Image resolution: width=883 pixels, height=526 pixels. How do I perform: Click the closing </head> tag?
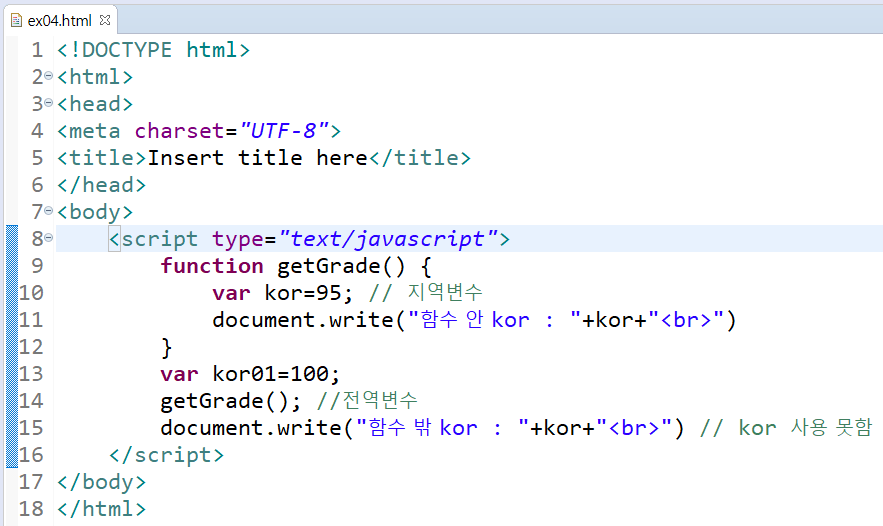pos(101,185)
